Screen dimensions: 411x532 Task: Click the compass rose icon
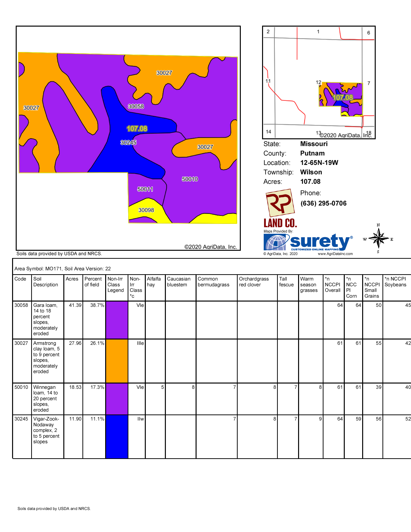pyautogui.click(x=378, y=238)
